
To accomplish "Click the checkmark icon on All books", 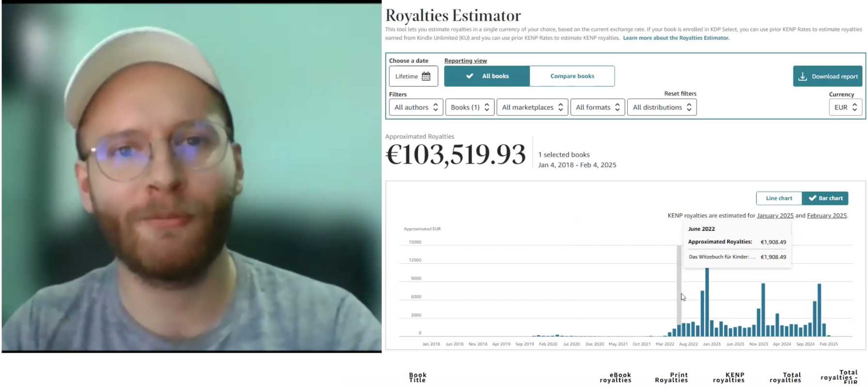I will [469, 76].
